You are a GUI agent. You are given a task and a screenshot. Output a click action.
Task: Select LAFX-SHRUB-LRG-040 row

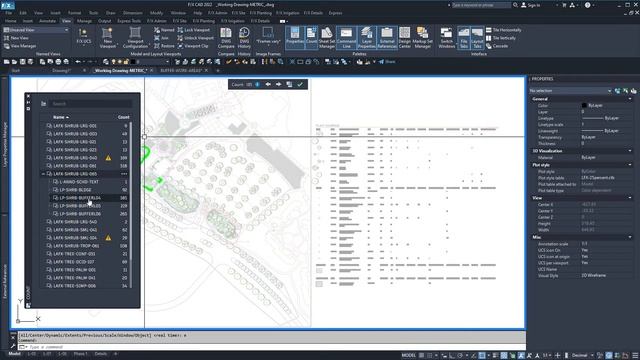coord(85,158)
